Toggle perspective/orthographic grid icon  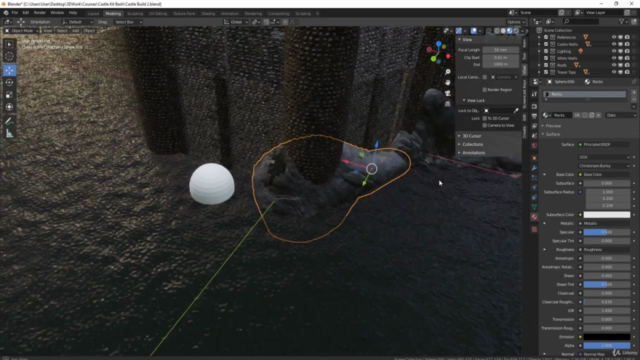pyautogui.click(x=448, y=104)
